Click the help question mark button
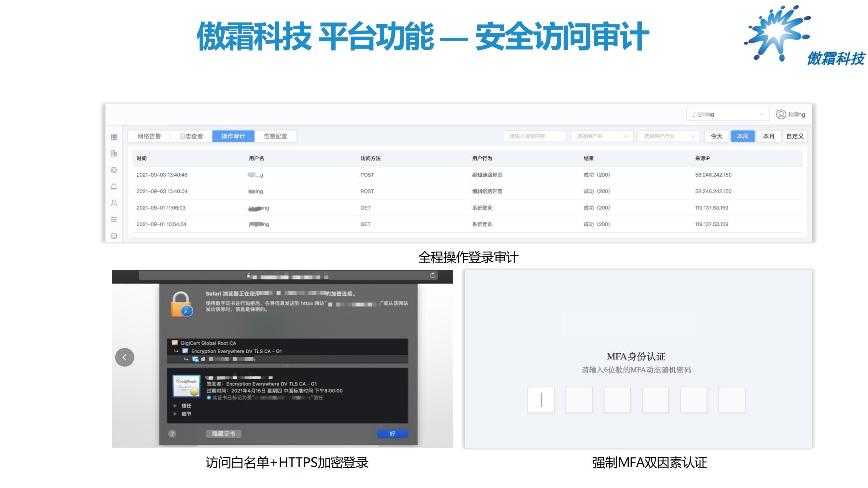The image size is (868, 488). pyautogui.click(x=172, y=434)
